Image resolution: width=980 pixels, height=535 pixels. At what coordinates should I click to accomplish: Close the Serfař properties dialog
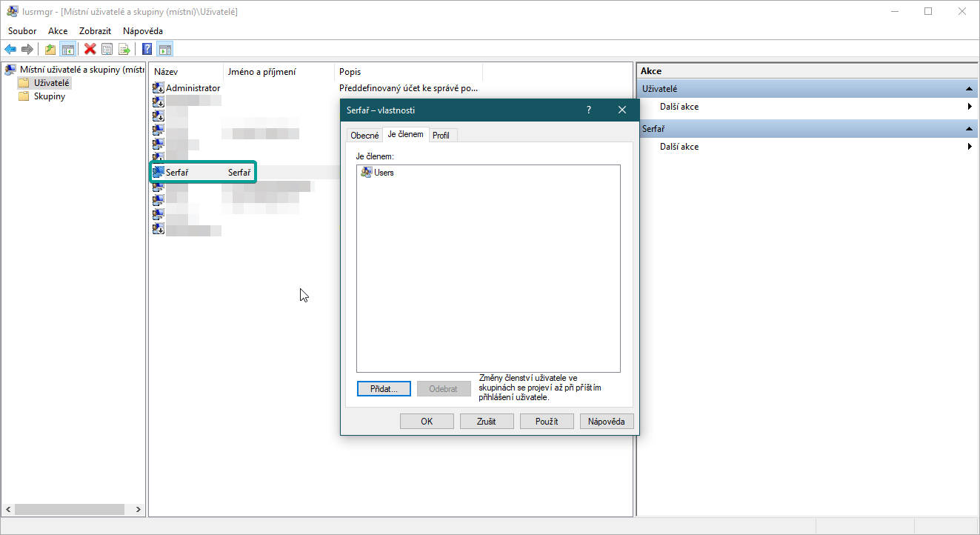tap(622, 110)
